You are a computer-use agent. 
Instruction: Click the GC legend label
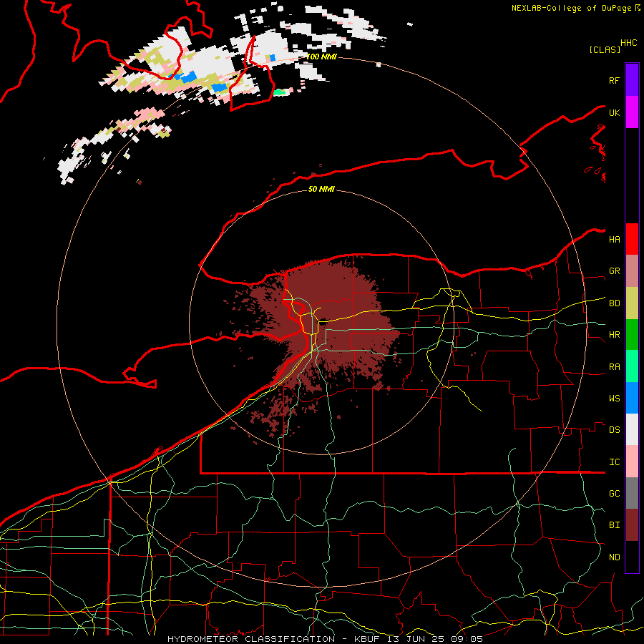pyautogui.click(x=615, y=493)
